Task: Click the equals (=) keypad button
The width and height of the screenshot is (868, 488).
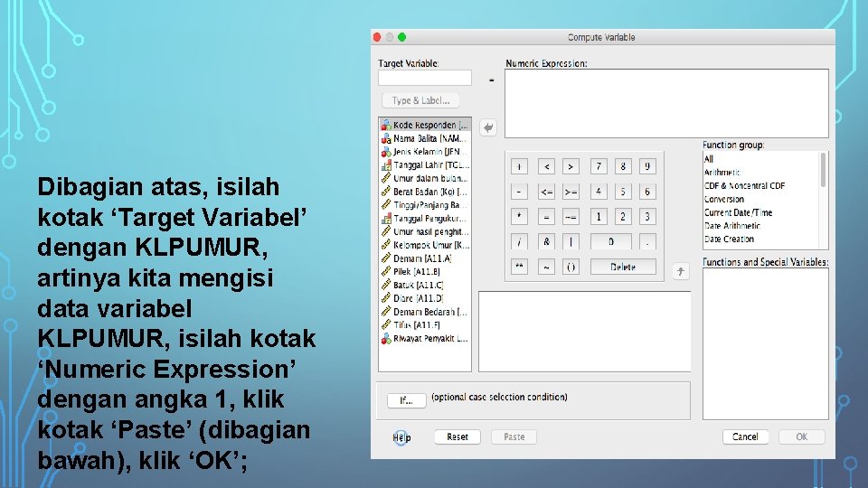Action: (x=546, y=216)
